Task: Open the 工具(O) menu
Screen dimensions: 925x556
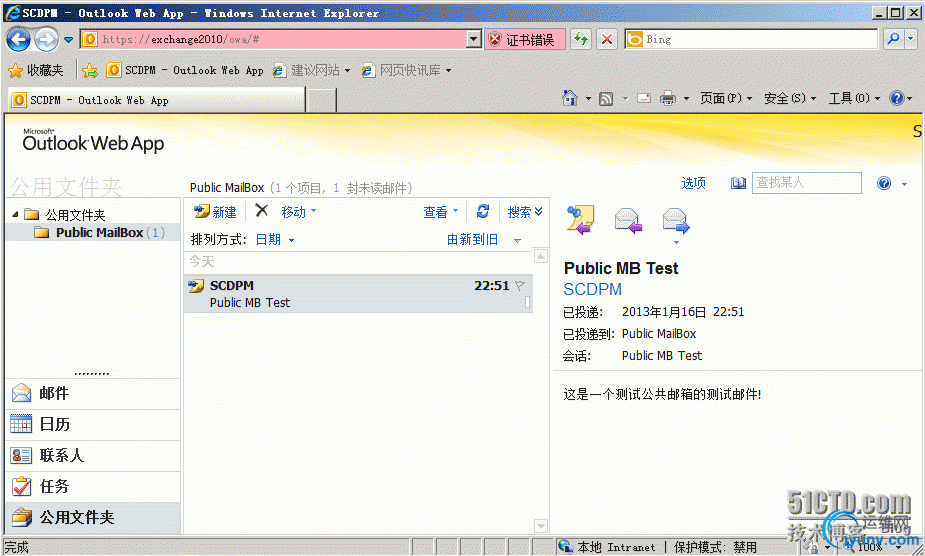Action: pos(854,98)
